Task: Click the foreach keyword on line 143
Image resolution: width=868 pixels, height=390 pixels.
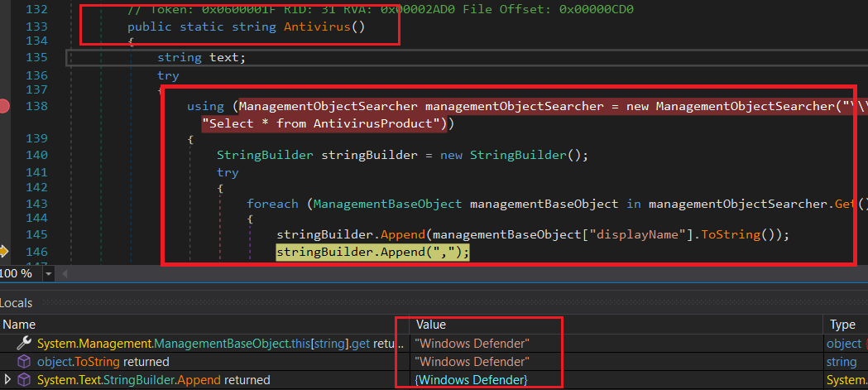Action: click(x=272, y=204)
